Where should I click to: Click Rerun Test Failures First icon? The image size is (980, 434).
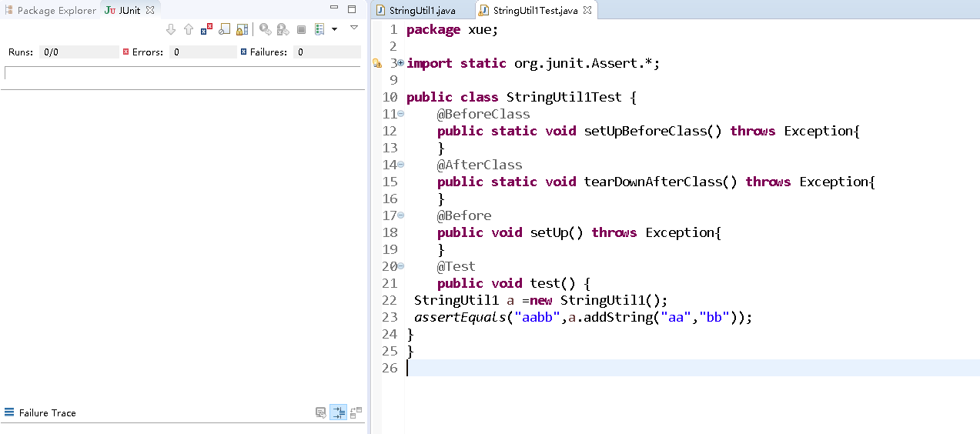pos(283,29)
